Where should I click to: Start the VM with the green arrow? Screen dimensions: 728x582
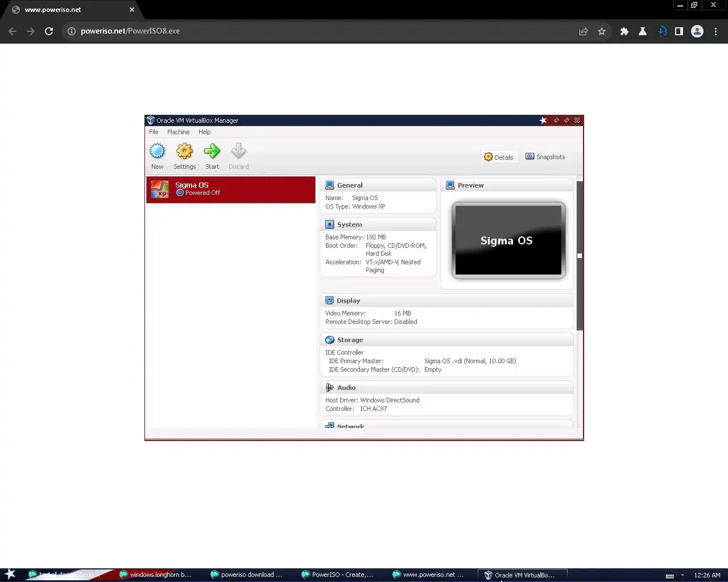tap(212, 151)
